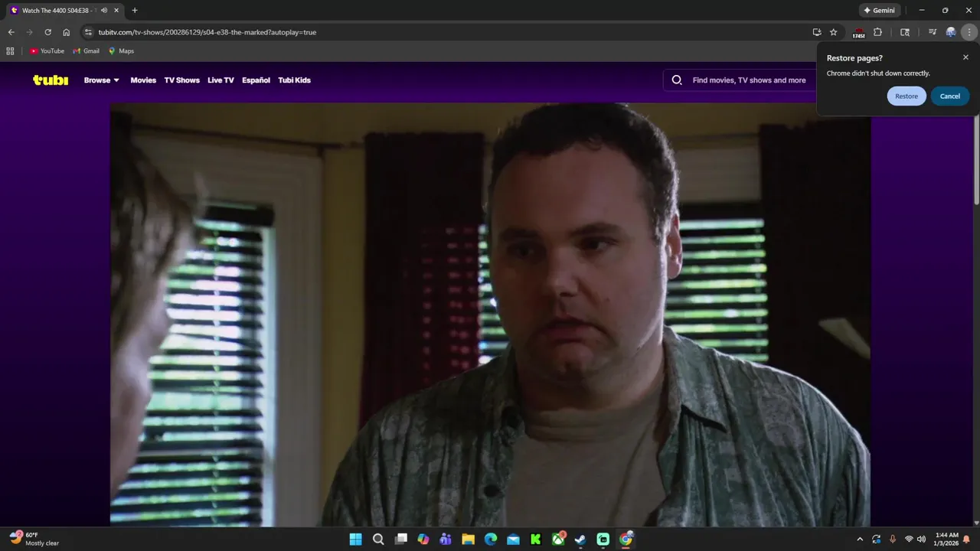The image size is (980, 551).
Task: Open Steam from the taskbar
Action: point(580,540)
